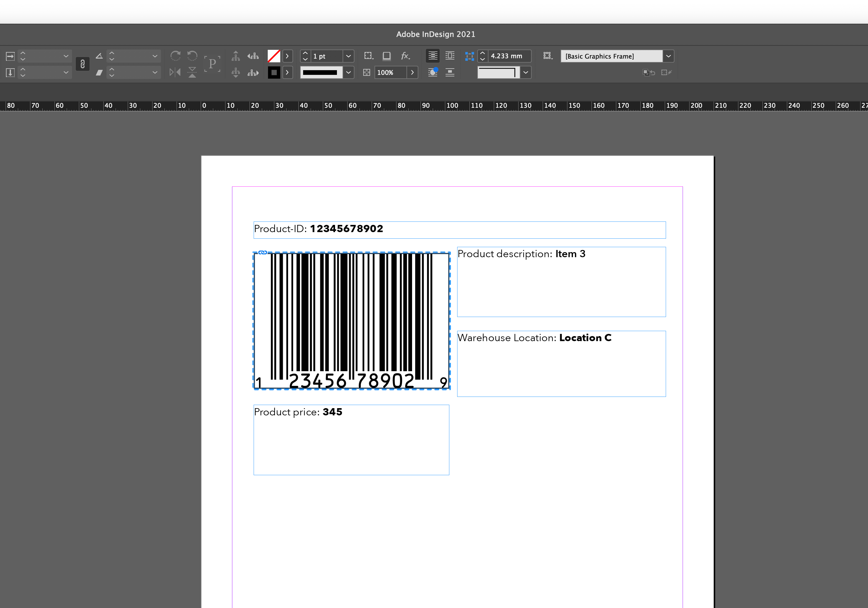Click the Basic Graphics Frame style field
868x608 pixels.
tap(611, 56)
